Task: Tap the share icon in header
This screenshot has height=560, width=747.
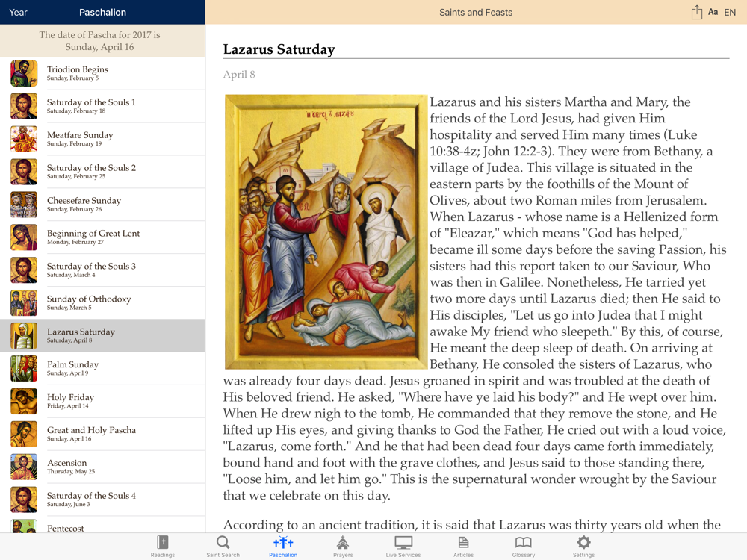Action: click(696, 13)
